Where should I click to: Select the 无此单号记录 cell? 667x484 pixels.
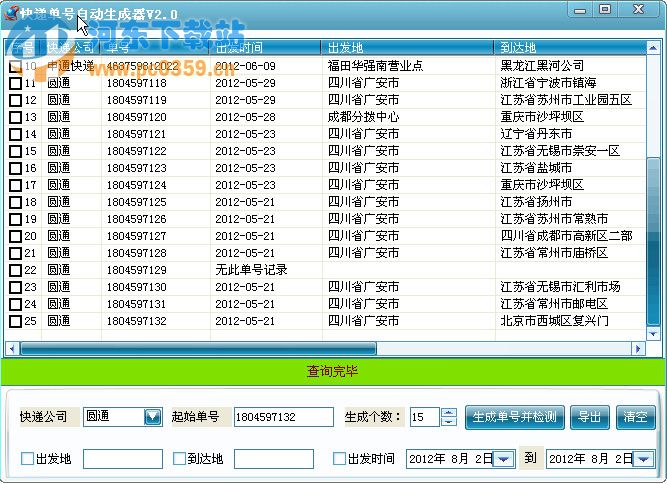[251, 270]
